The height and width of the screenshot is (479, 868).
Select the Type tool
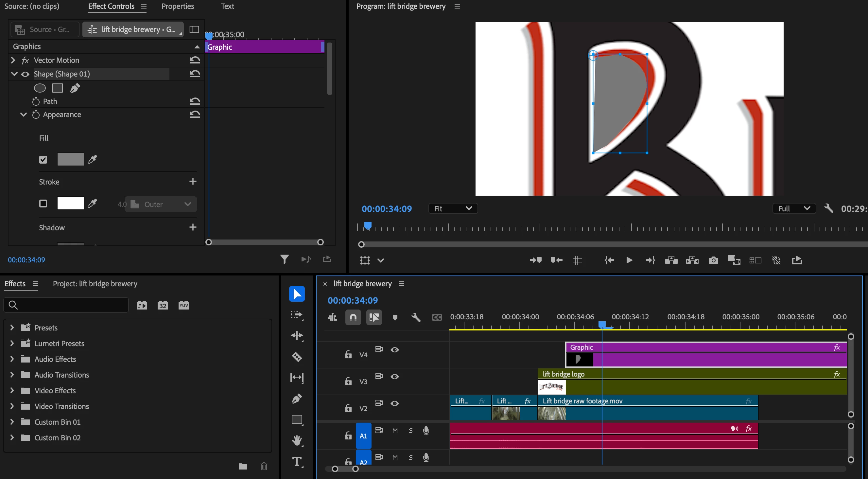297,461
